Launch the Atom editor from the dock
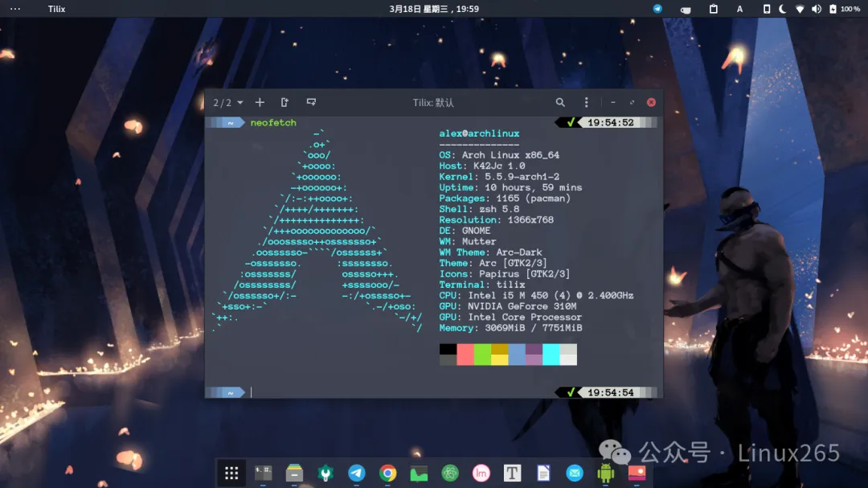Screen dimensions: 868x488 pyautogui.click(x=450, y=473)
